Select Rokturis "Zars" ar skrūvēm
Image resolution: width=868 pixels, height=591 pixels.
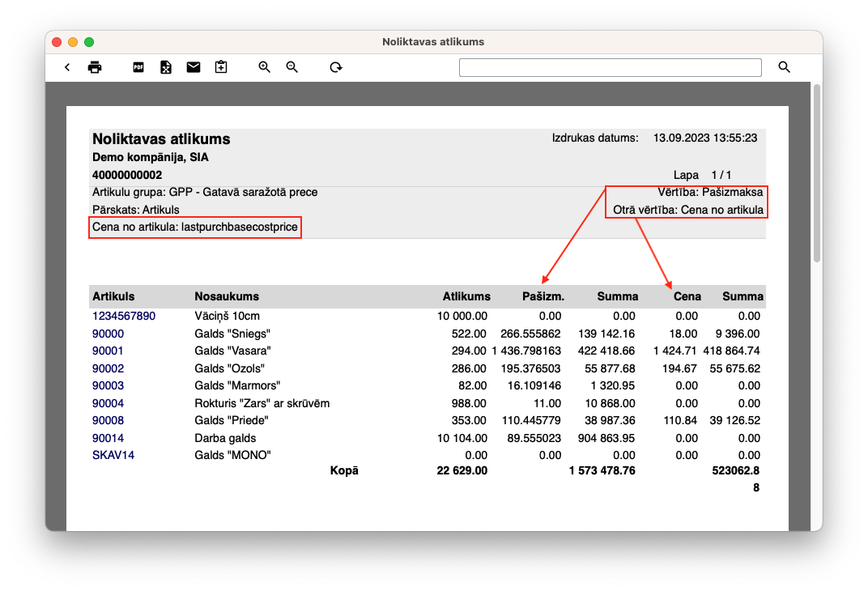click(262, 403)
